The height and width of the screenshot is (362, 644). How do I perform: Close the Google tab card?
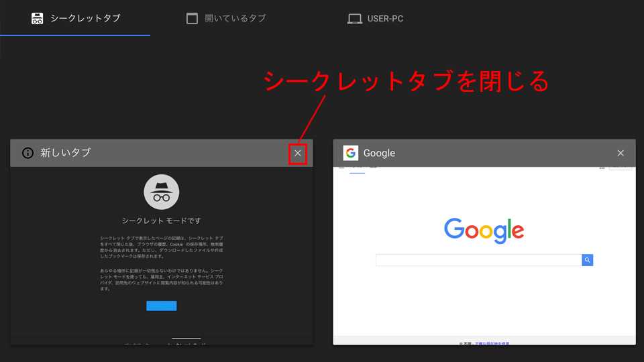pyautogui.click(x=621, y=153)
